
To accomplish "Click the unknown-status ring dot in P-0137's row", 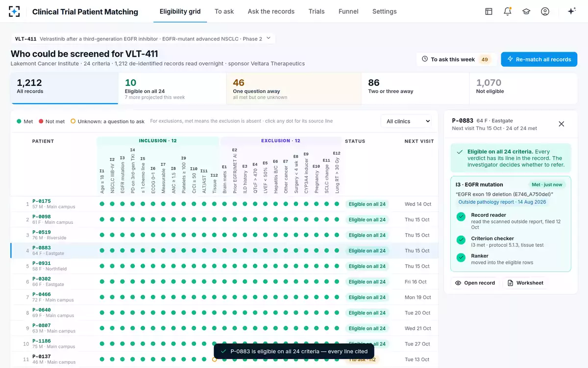I will click(x=214, y=360).
